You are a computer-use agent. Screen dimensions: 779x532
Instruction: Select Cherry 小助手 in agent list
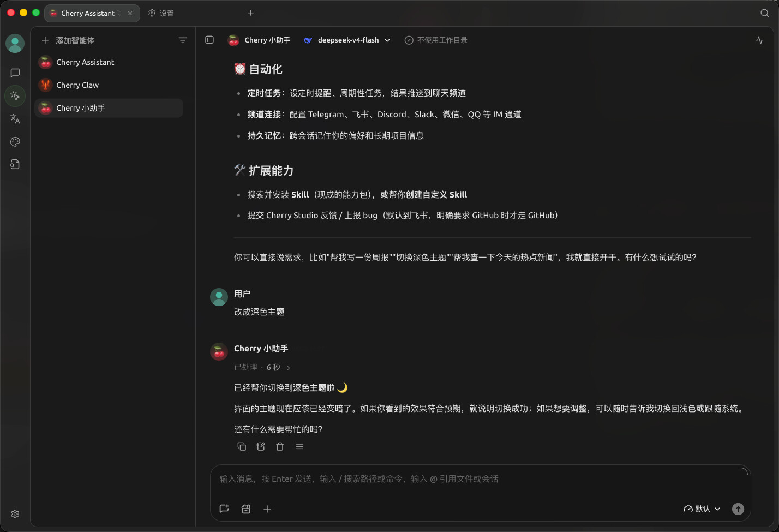109,108
